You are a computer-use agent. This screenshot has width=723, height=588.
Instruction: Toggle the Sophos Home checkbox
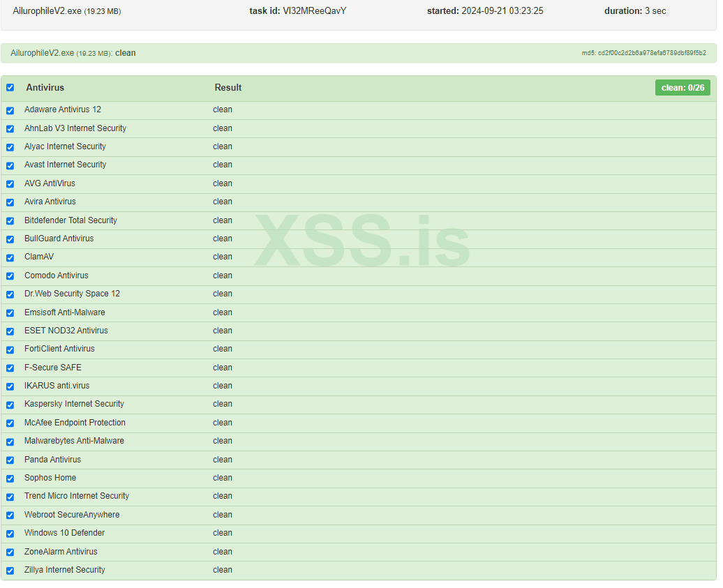(10, 480)
